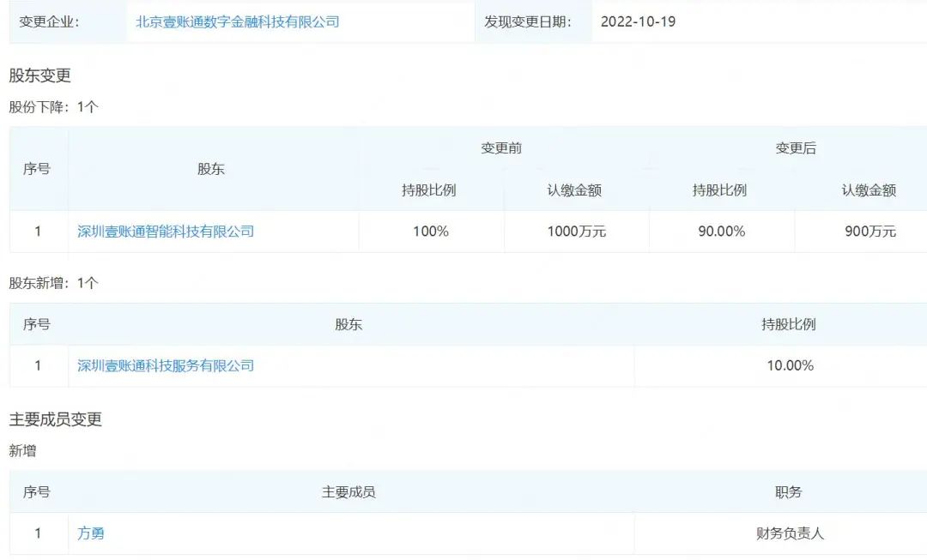The height and width of the screenshot is (560, 927).
Task: Open 深圳壹账通智能科技有限公司 shareholder link
Action: coord(166,232)
